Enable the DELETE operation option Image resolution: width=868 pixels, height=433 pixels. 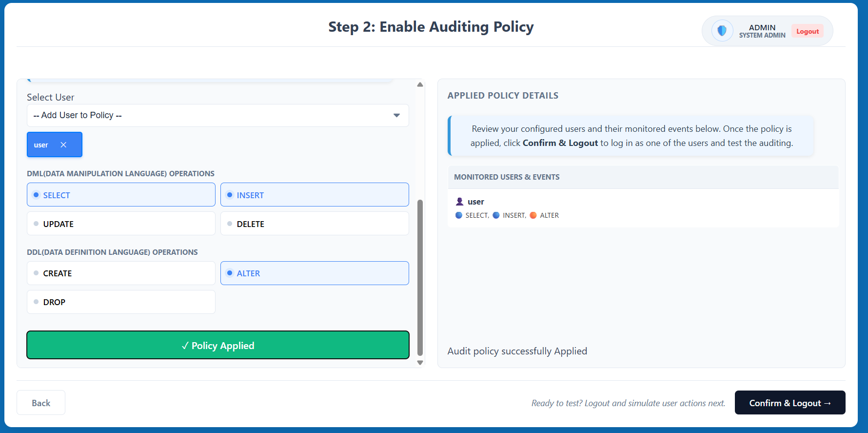[315, 224]
